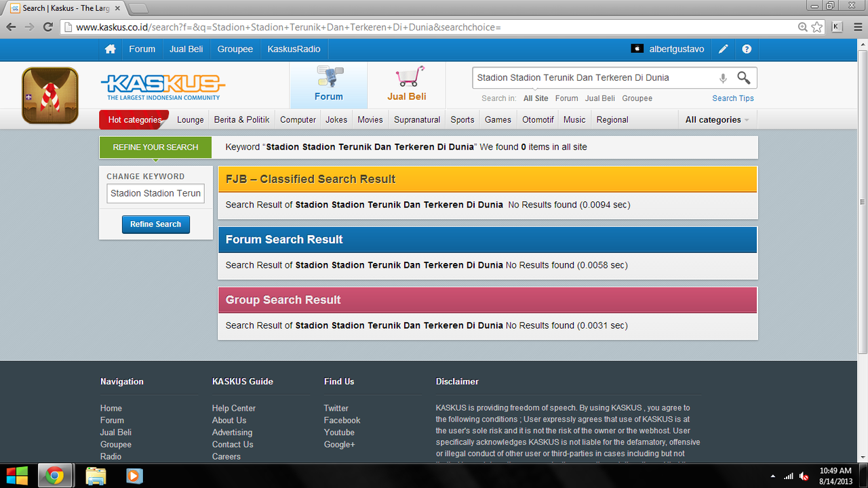Open the mascot avatar thumbnail
868x488 pixels.
(50, 95)
